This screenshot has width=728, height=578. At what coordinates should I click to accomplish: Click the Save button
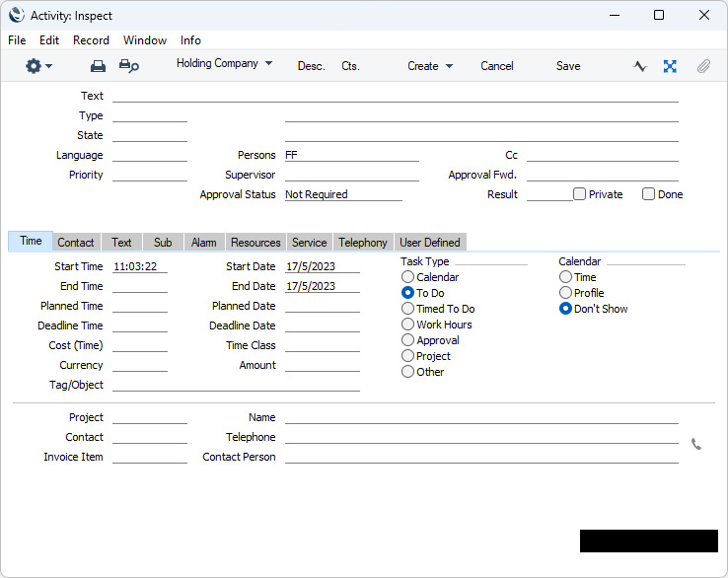tap(568, 66)
